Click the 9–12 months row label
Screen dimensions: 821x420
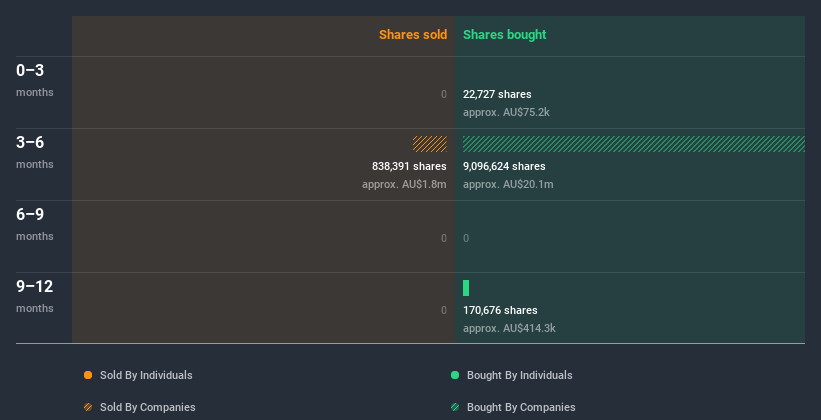tap(35, 296)
